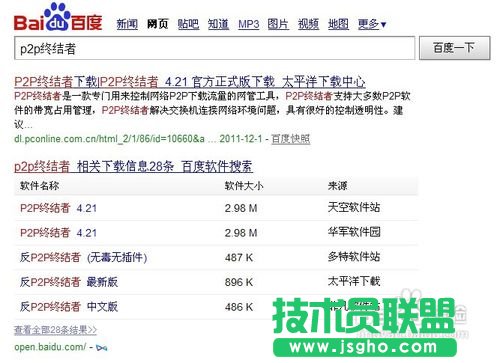
Task: Click the 896 K size value
Action: (x=239, y=282)
